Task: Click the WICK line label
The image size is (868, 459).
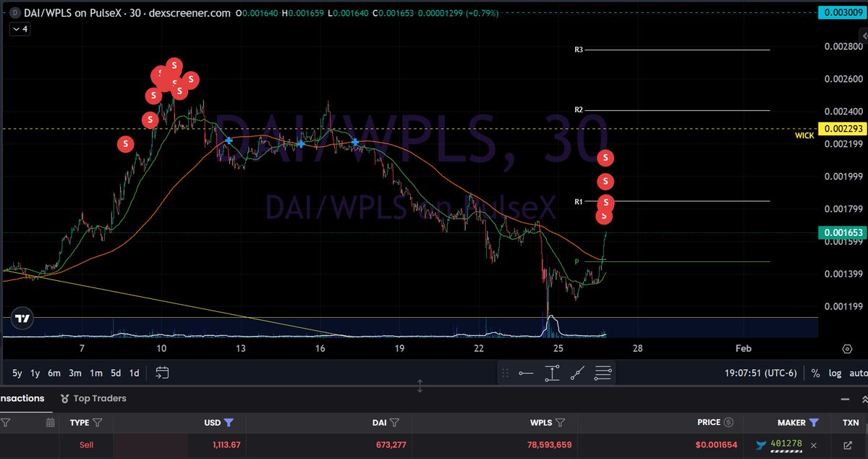Action: pos(804,135)
